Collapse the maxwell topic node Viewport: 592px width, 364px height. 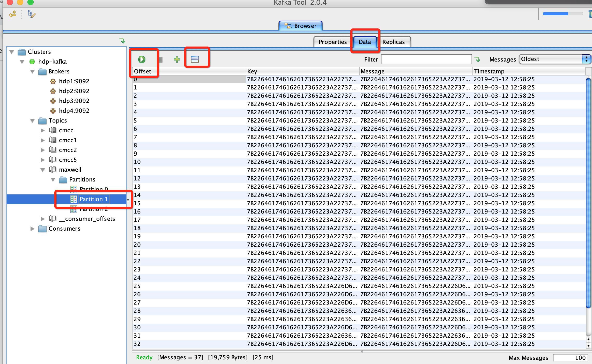point(43,170)
